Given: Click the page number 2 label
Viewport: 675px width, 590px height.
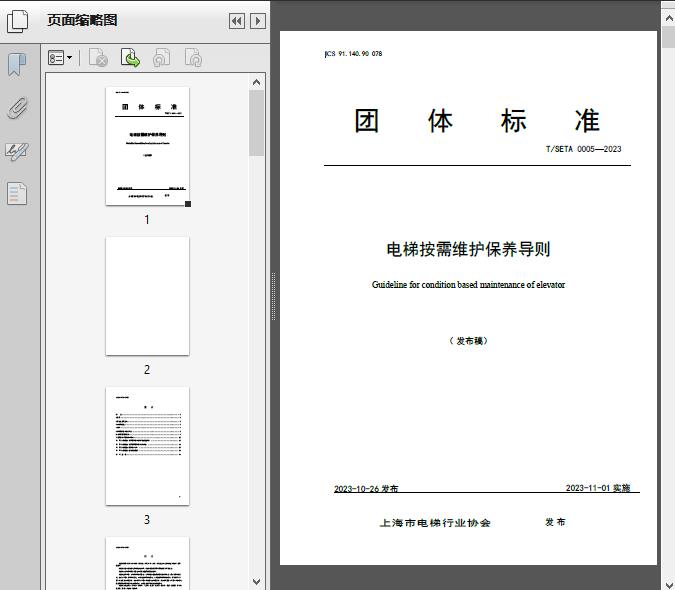Looking at the screenshot, I should tap(147, 370).
